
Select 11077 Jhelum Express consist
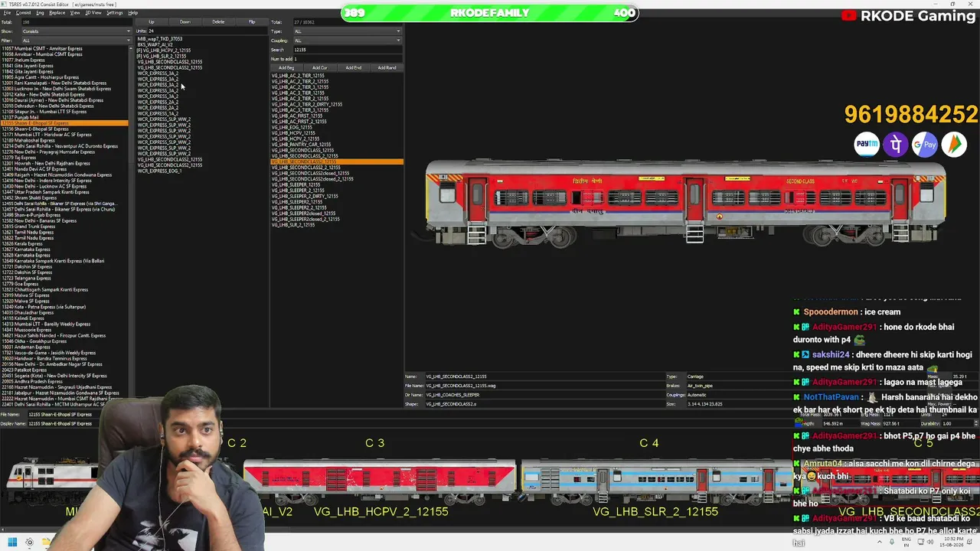(x=23, y=60)
